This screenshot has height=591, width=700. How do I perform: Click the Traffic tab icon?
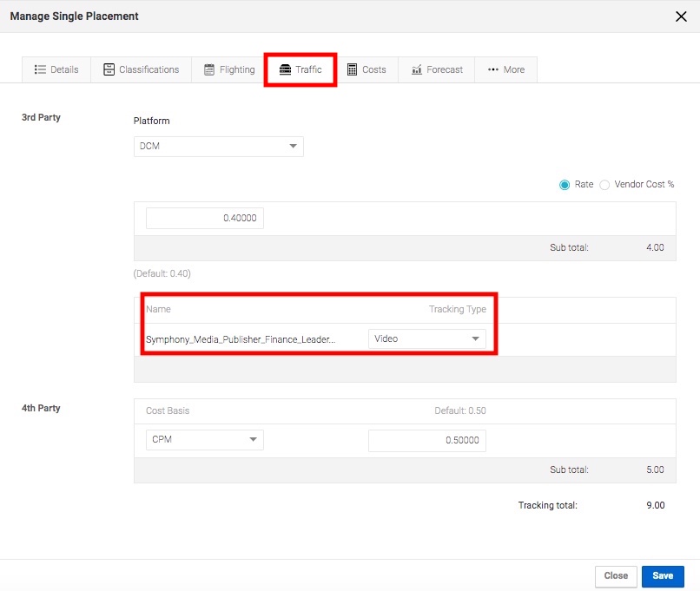285,69
